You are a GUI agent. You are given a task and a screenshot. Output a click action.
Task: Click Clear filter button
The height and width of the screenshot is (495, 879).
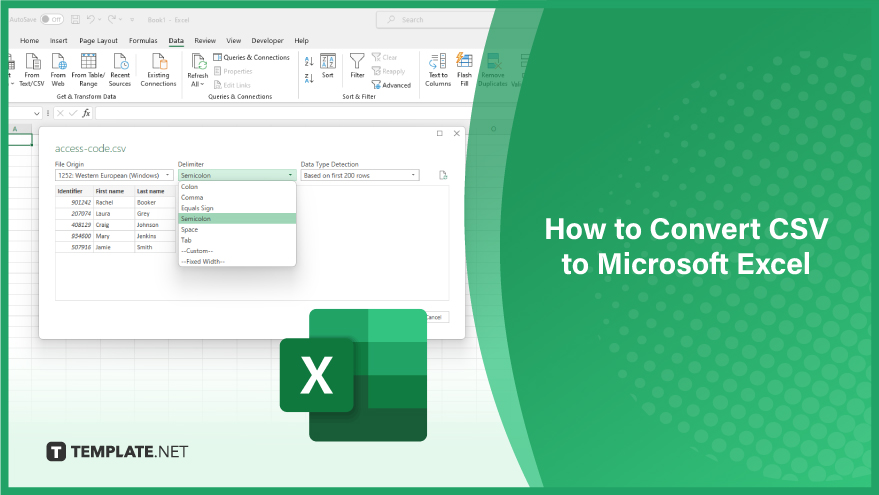[385, 57]
